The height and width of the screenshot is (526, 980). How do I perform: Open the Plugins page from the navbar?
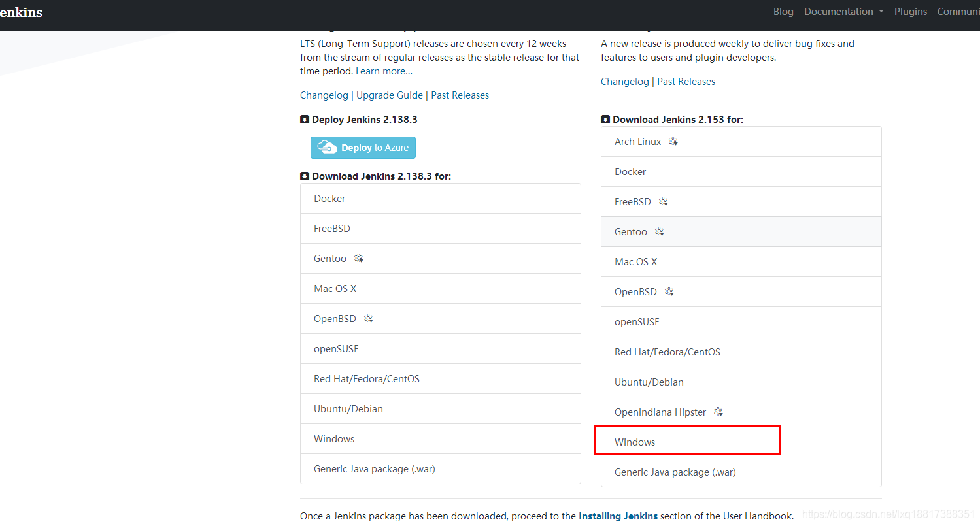pos(911,12)
